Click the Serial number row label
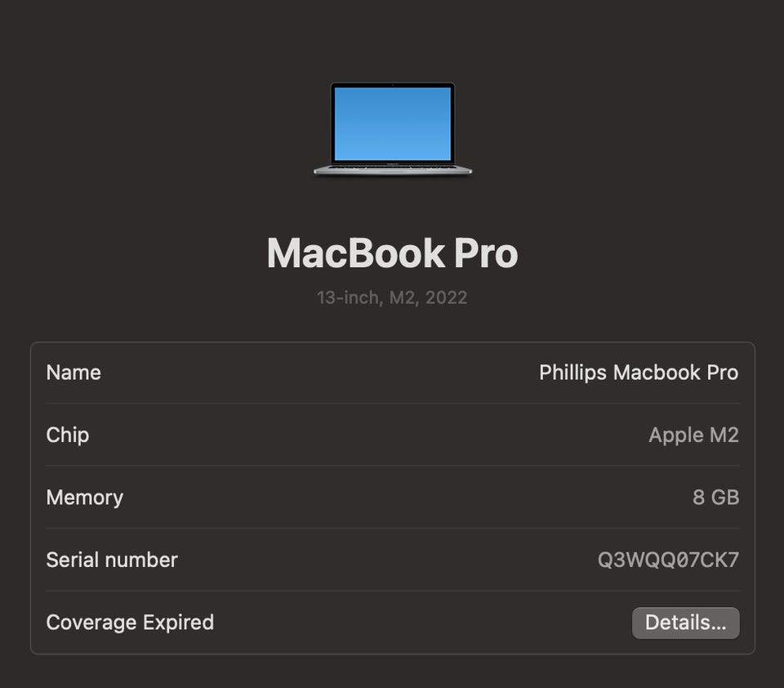784x688 pixels. tap(112, 560)
